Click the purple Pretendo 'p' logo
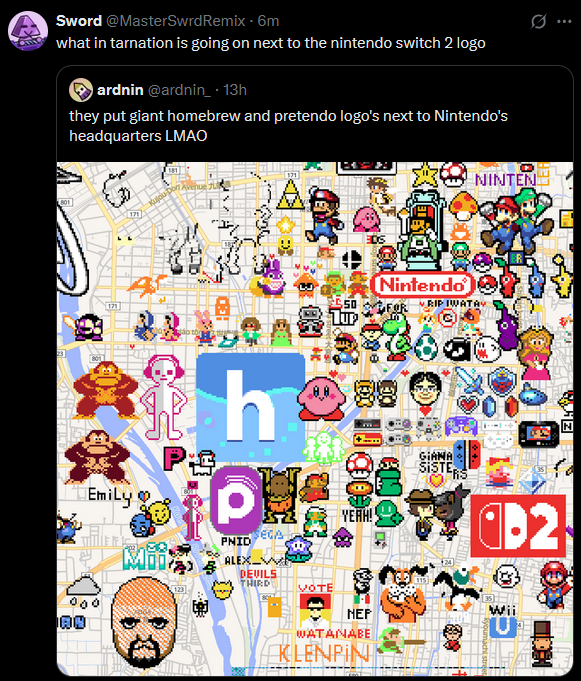The width and height of the screenshot is (581, 681). (236, 500)
